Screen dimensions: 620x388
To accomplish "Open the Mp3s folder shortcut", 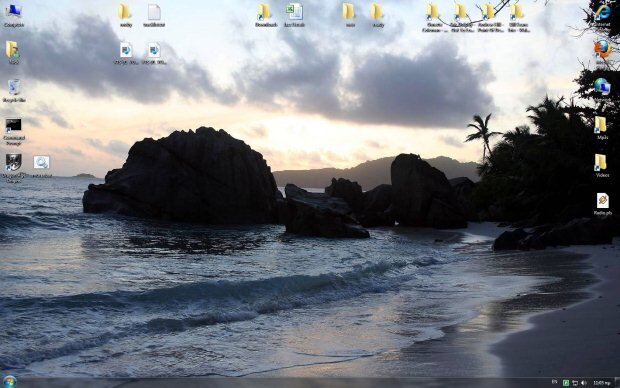I will 601,124.
